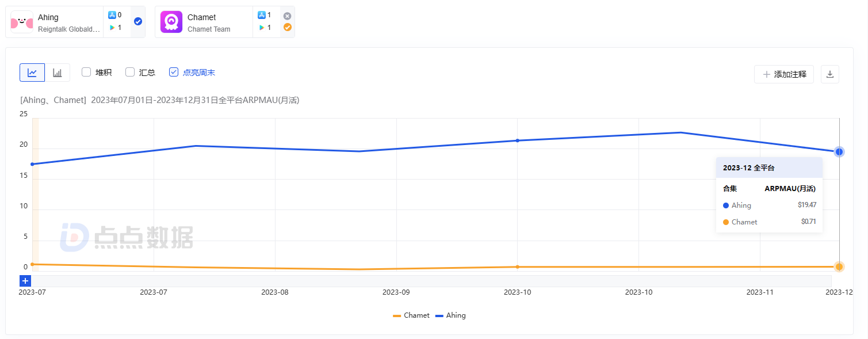Click the Chamet Team developer name
This screenshot has height=339, width=868.
coord(209,29)
